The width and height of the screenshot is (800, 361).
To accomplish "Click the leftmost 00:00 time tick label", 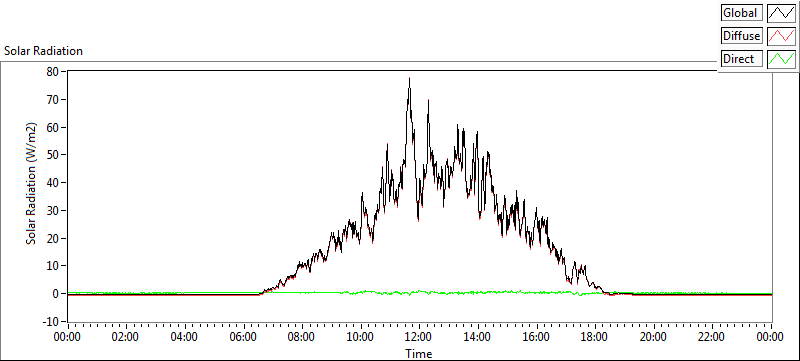I will (x=68, y=337).
